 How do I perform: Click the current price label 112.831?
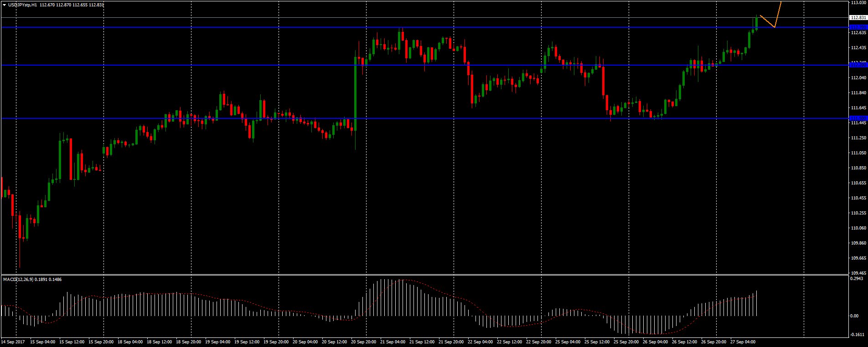click(x=858, y=17)
